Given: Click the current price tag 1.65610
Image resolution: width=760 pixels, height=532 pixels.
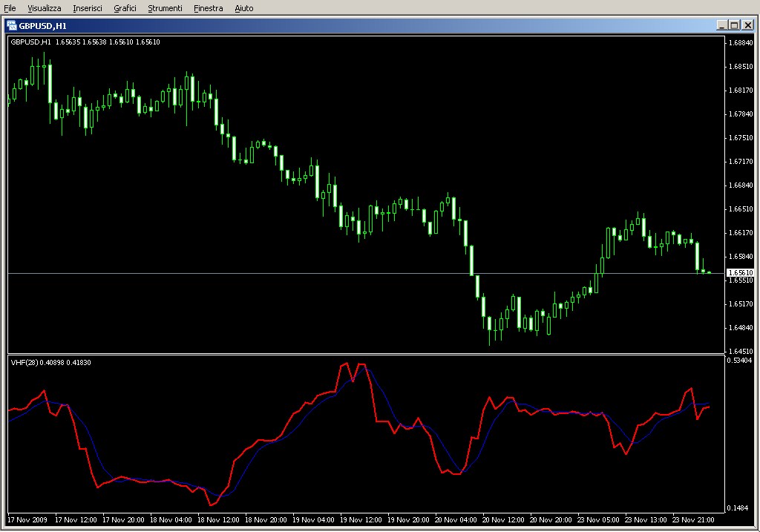Looking at the screenshot, I should pyautogui.click(x=740, y=273).
